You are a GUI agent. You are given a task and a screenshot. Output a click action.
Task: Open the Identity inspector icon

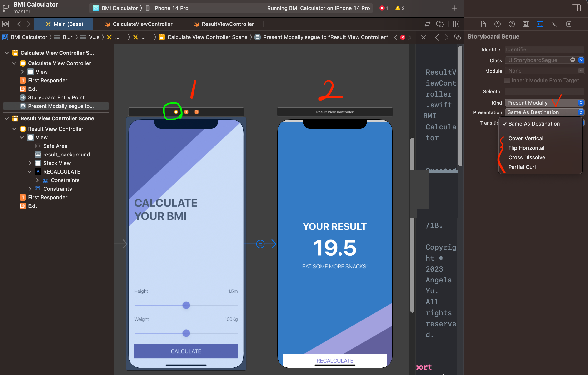click(526, 24)
